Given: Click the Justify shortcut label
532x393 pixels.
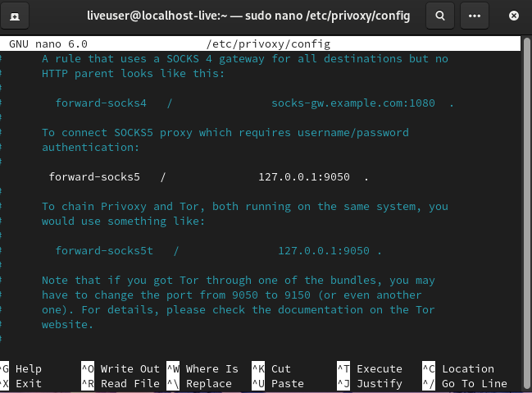Looking at the screenshot, I should click(379, 383).
